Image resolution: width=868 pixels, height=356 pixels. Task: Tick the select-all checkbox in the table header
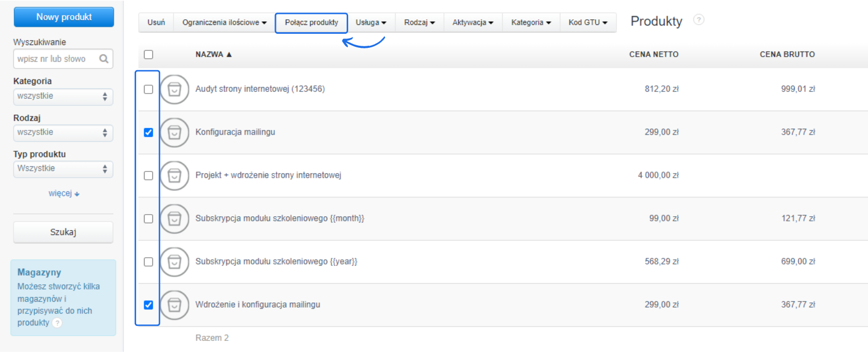[x=149, y=55]
